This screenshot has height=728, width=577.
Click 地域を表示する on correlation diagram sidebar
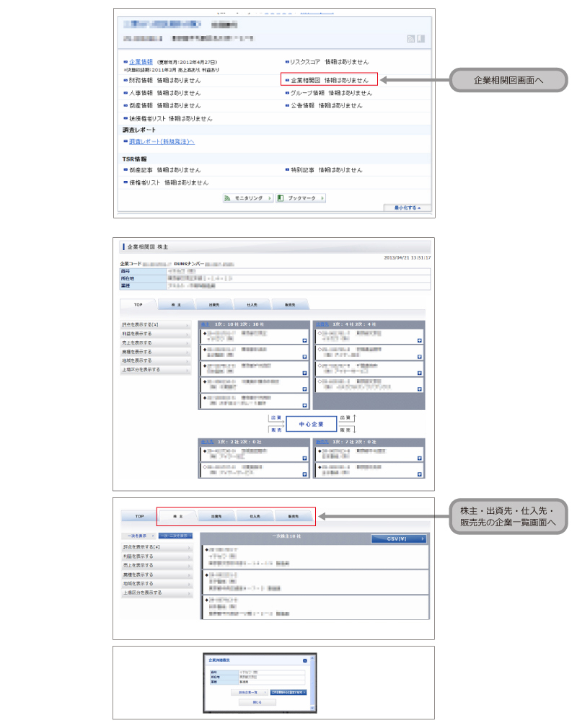(156, 360)
